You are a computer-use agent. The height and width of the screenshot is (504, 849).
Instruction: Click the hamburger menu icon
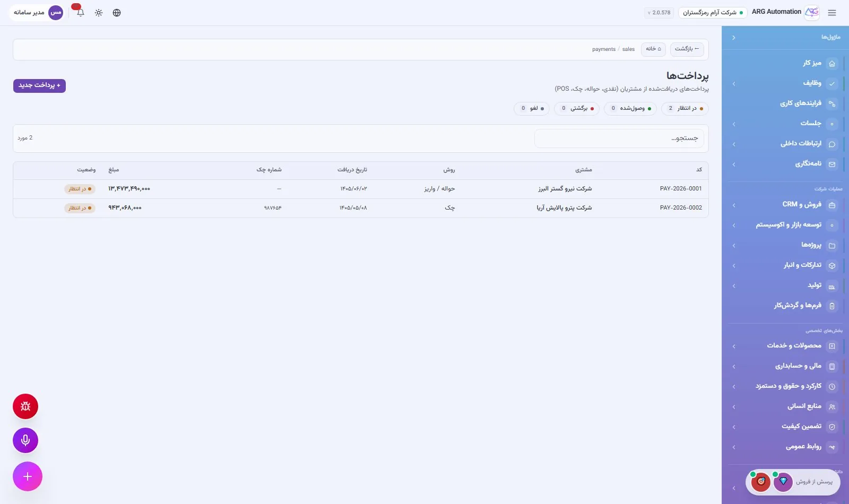click(x=832, y=13)
